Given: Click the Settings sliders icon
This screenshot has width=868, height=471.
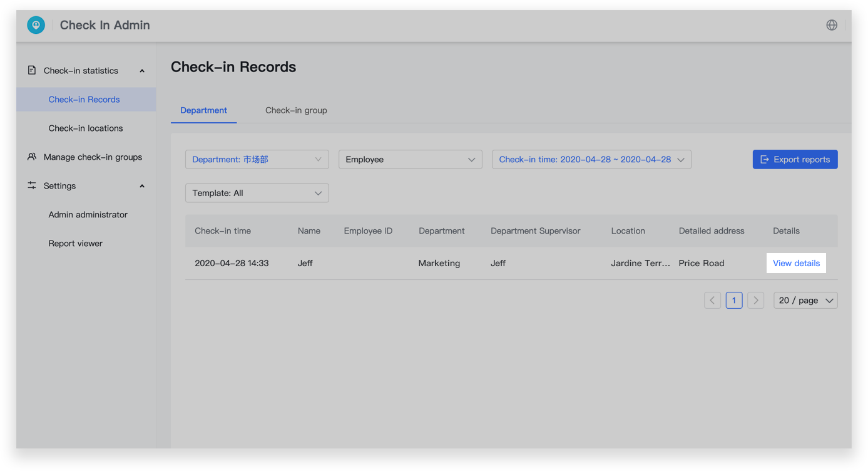Looking at the screenshot, I should (x=32, y=185).
